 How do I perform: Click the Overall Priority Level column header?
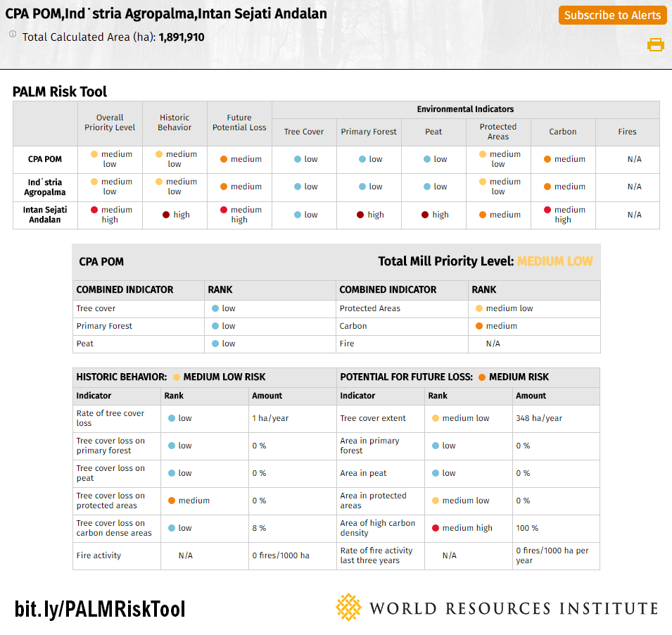pyautogui.click(x=110, y=122)
